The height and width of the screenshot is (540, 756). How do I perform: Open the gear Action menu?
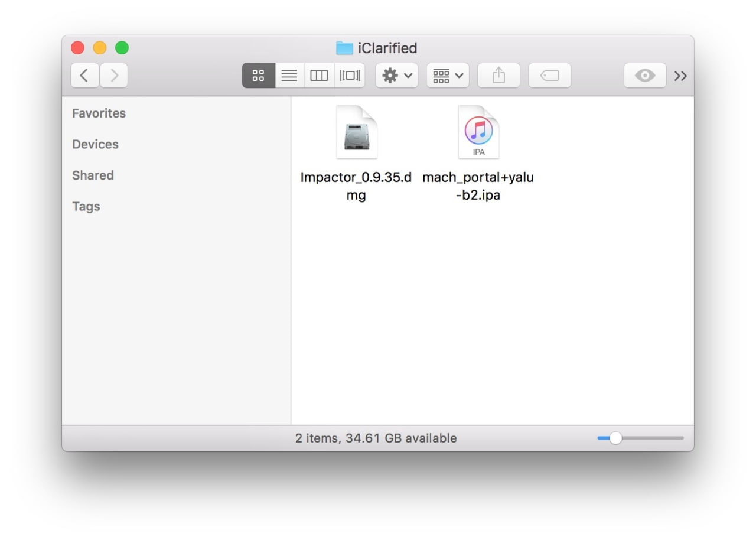click(x=396, y=76)
